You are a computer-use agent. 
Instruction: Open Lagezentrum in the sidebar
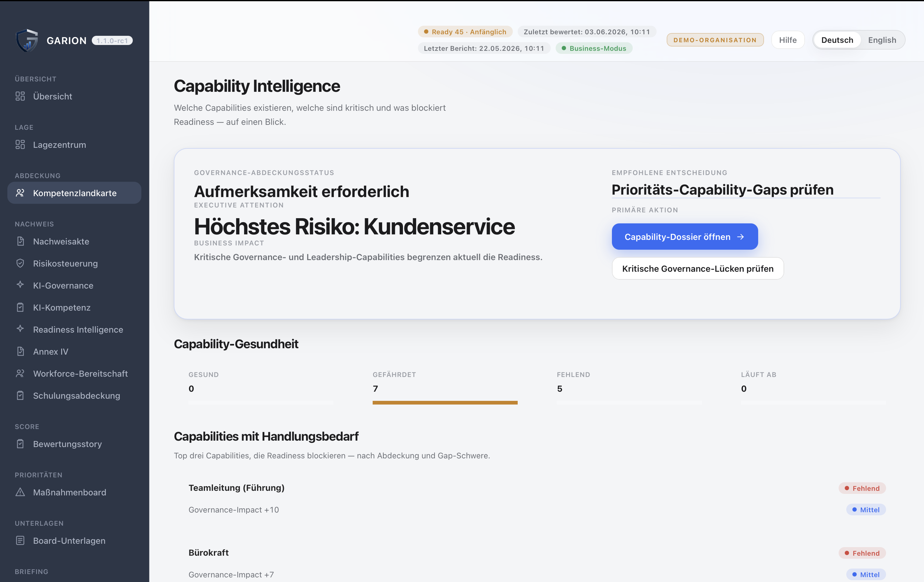pyautogui.click(x=74, y=145)
